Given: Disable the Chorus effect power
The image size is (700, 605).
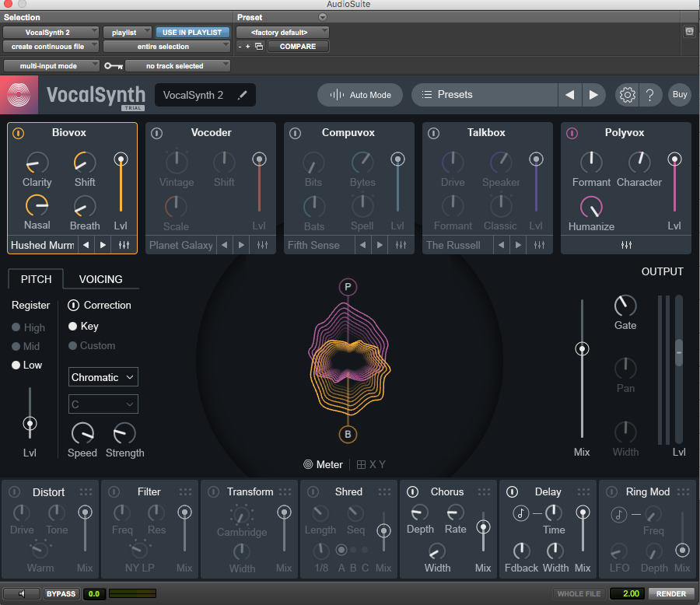Looking at the screenshot, I should point(412,491).
